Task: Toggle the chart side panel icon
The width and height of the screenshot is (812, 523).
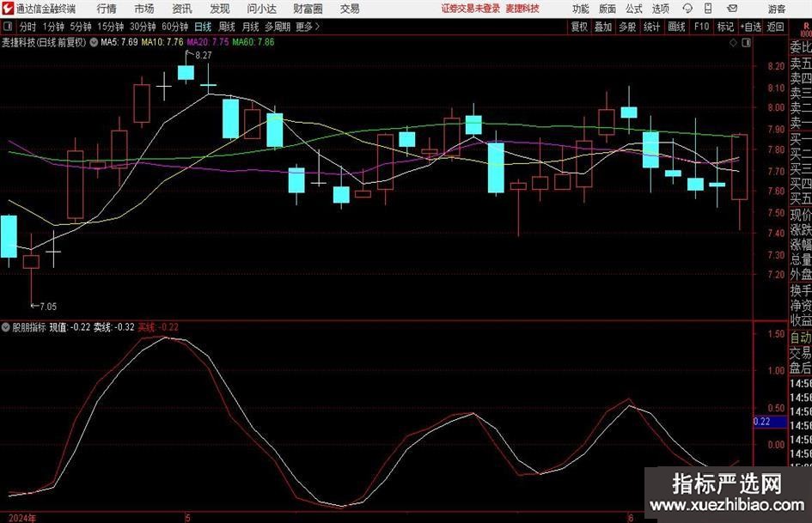Action: coord(746,43)
